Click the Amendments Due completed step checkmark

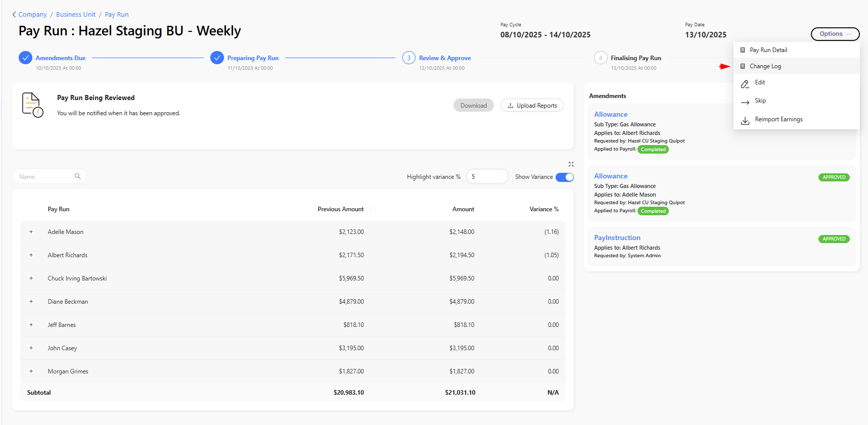point(25,58)
